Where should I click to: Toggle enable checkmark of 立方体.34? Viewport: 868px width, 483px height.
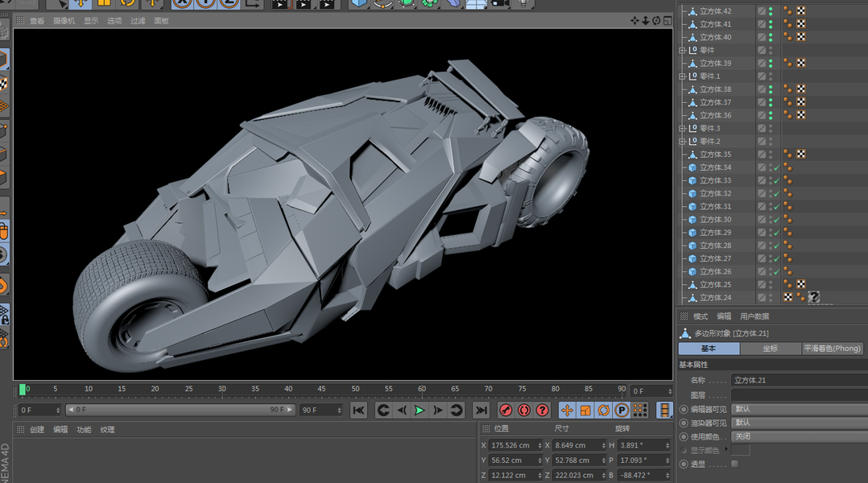click(x=777, y=167)
